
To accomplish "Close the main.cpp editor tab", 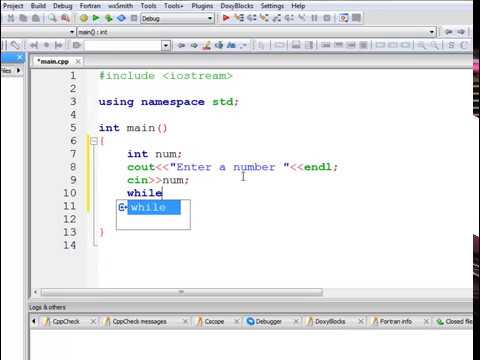I will coord(78,61).
